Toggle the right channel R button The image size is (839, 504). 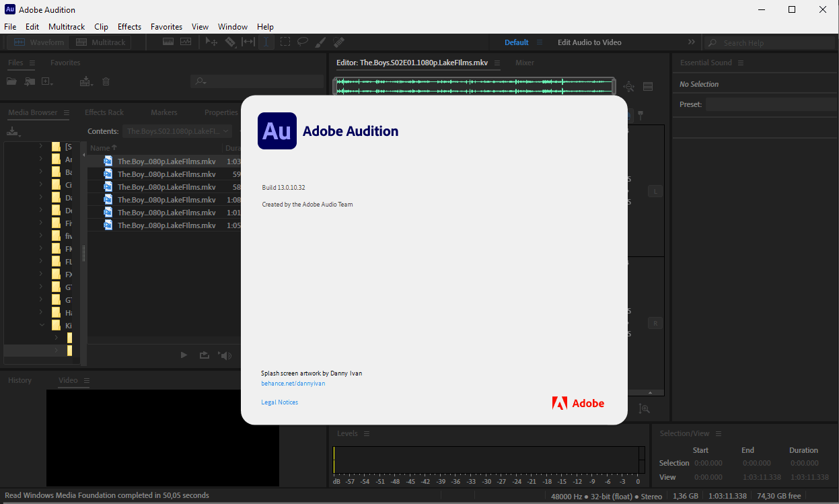click(655, 324)
